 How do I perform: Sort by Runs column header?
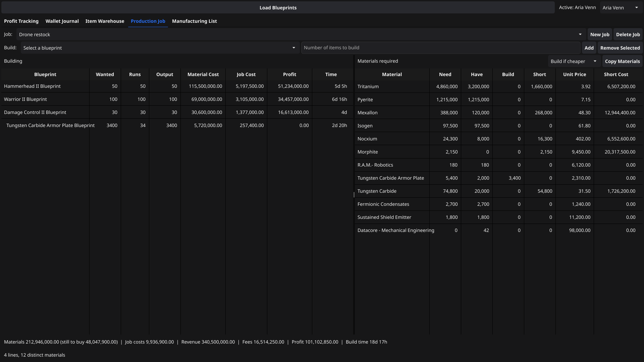(135, 74)
